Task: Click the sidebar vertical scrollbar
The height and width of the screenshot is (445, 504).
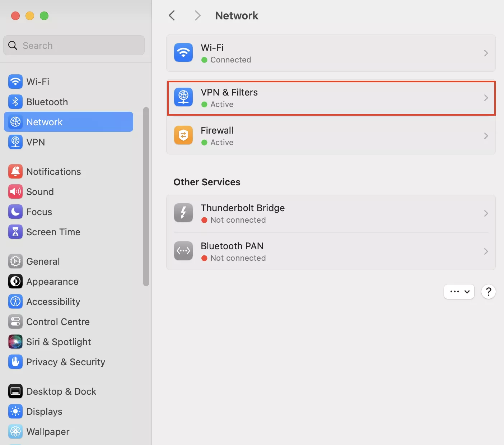Action: point(146,196)
